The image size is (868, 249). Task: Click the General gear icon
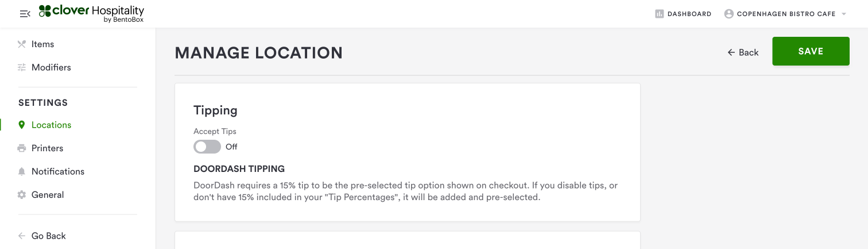click(22, 195)
